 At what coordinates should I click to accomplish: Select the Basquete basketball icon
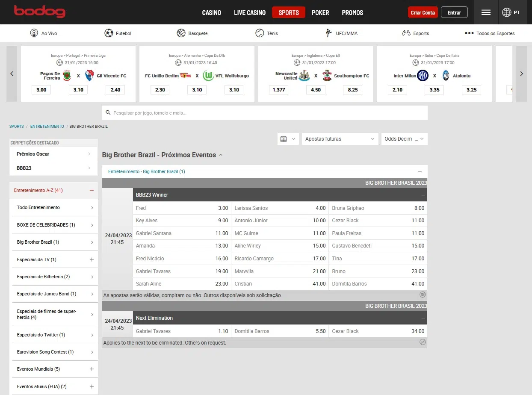(181, 33)
